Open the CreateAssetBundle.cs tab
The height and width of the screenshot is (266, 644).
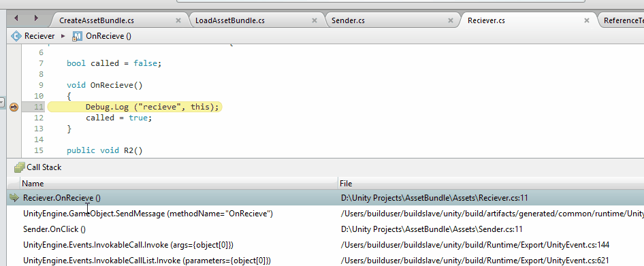97,20
